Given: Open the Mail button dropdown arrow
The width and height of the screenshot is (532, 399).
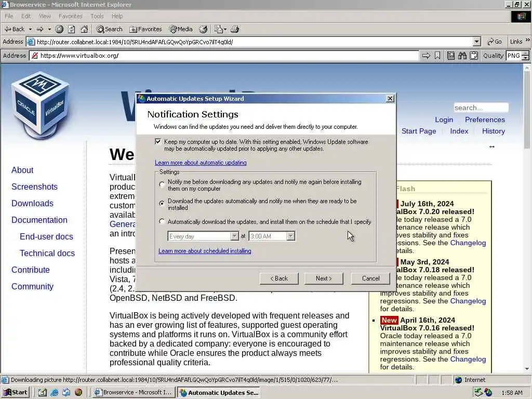Looking at the screenshot, I should (225, 29).
